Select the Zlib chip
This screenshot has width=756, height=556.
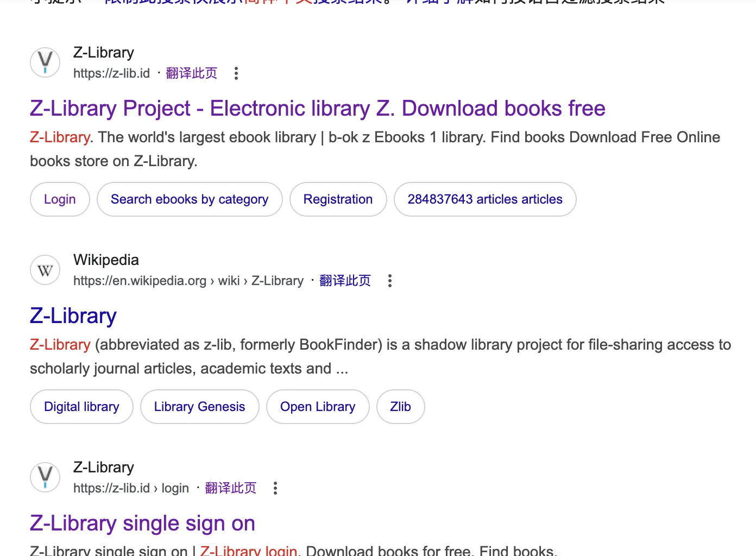[400, 407]
